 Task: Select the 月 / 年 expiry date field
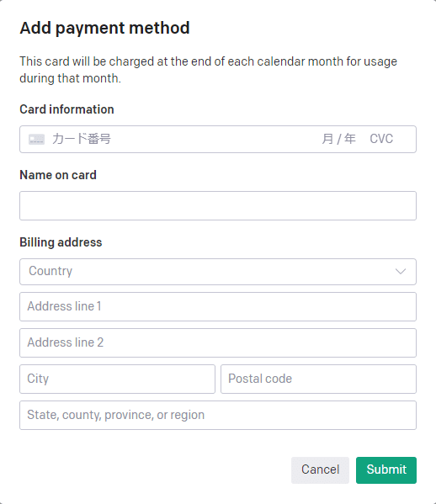click(x=338, y=139)
